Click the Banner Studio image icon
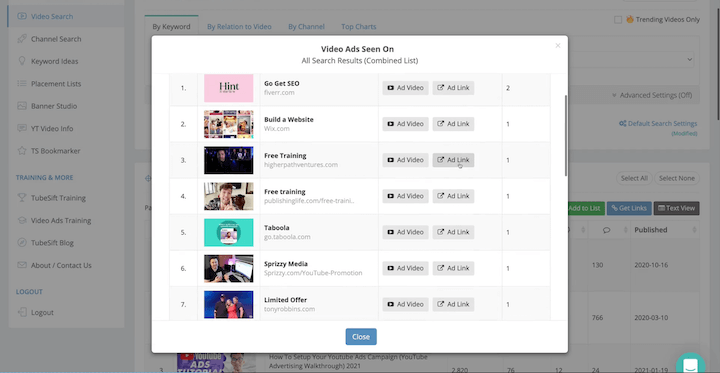720x373 pixels. tap(22, 106)
